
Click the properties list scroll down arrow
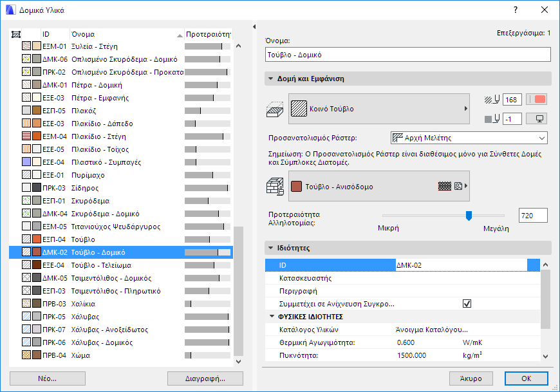click(545, 356)
